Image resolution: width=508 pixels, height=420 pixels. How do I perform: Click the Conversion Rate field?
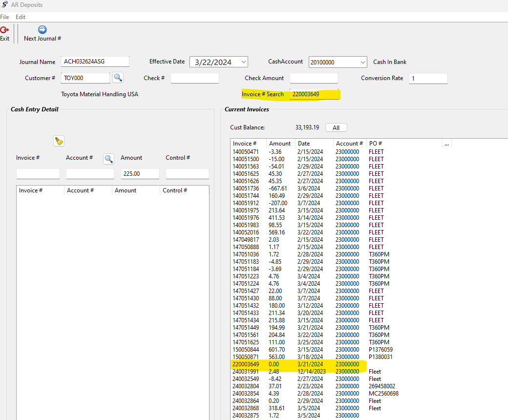pyautogui.click(x=428, y=78)
